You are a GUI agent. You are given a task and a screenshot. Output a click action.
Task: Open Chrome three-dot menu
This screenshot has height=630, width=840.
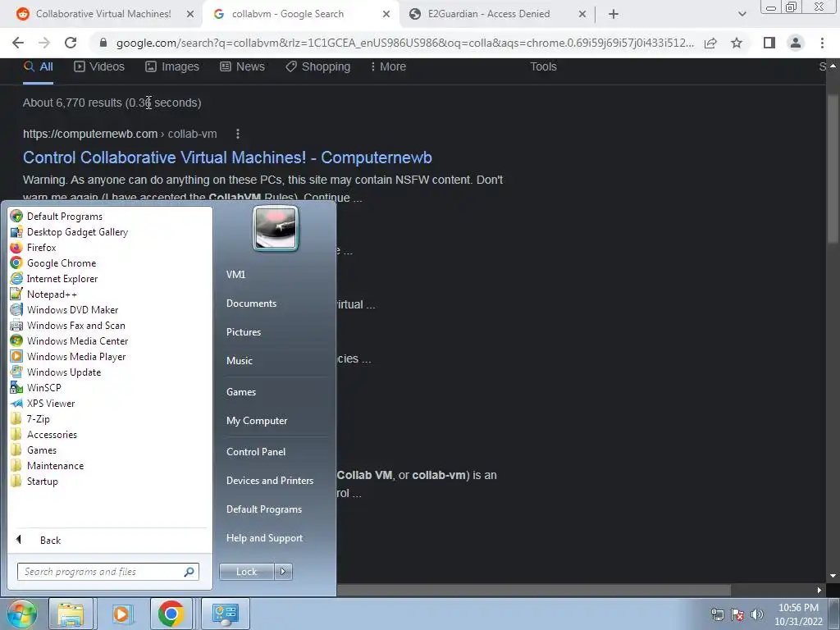(822, 43)
